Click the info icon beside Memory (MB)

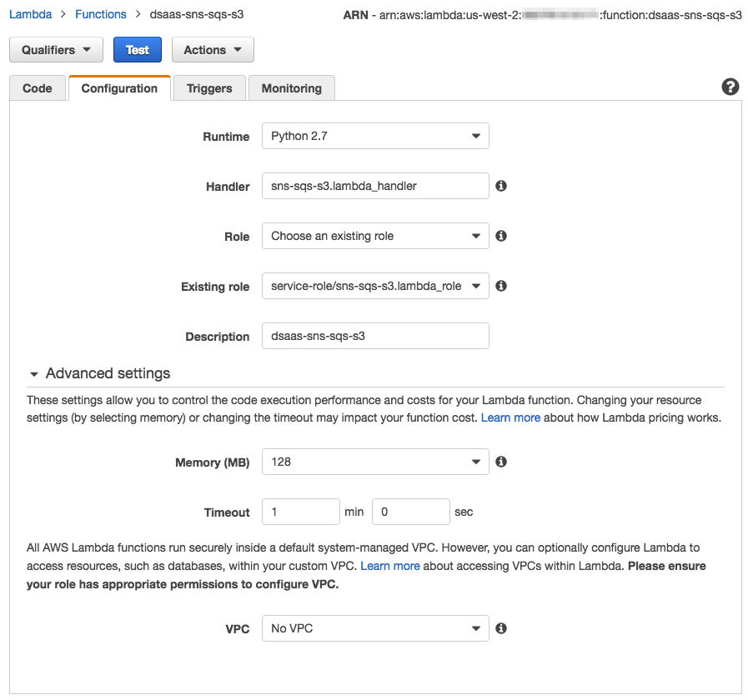pos(500,462)
